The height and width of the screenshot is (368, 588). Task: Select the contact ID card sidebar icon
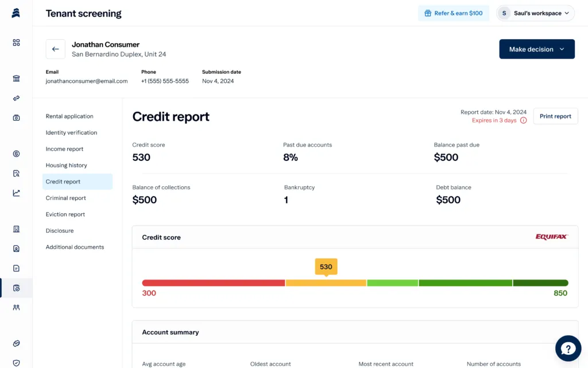point(16,248)
